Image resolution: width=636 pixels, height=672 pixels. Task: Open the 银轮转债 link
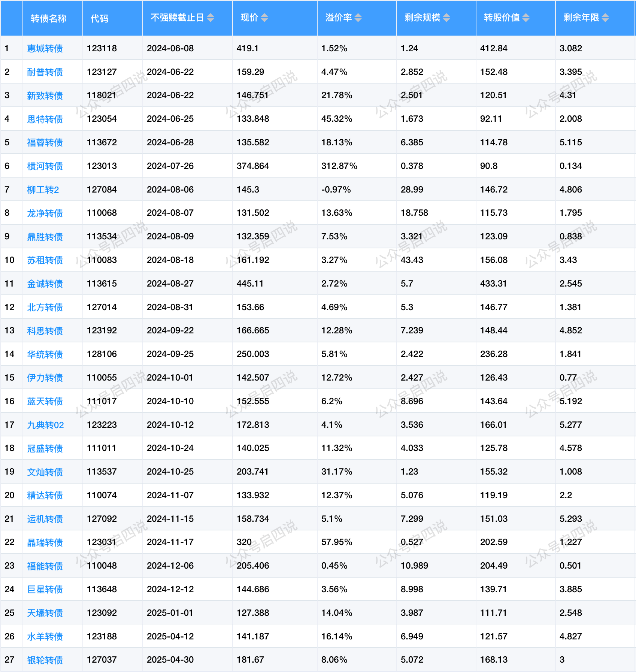[x=45, y=660]
